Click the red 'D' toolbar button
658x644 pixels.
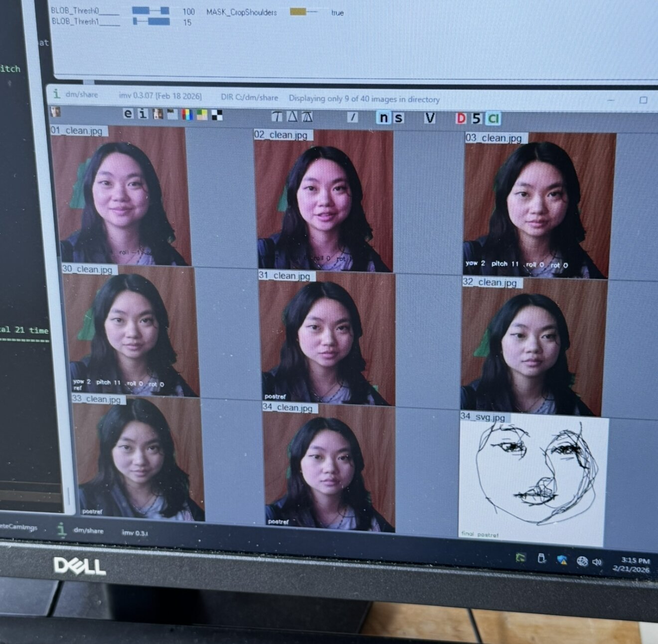click(461, 118)
